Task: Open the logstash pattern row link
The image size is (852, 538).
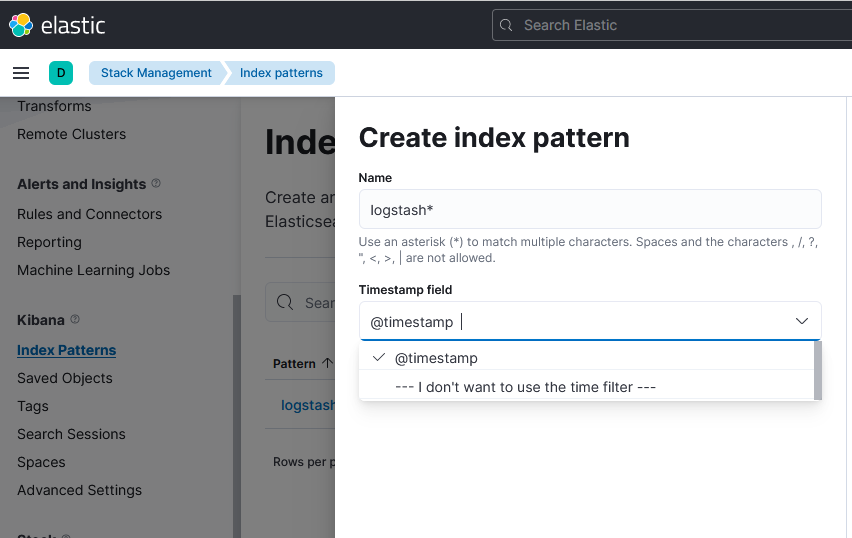Action: coord(308,405)
